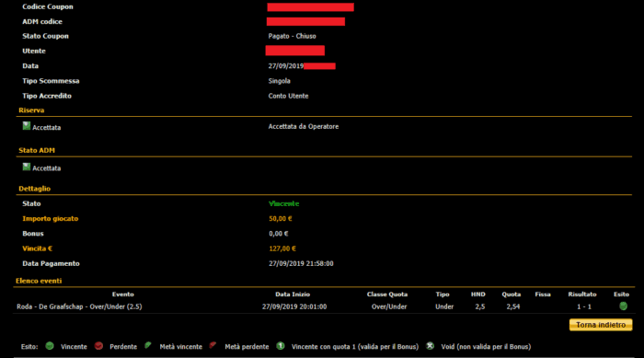644x358 pixels.
Task: Click the 'Dettaglio' section heading
Action: (35, 189)
